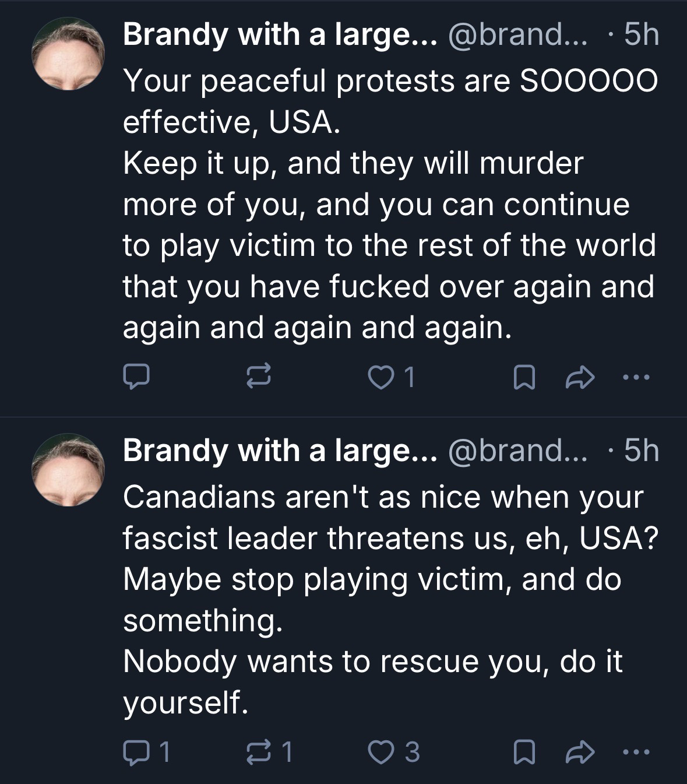Open the 5h timestamp on first post

coord(641,36)
